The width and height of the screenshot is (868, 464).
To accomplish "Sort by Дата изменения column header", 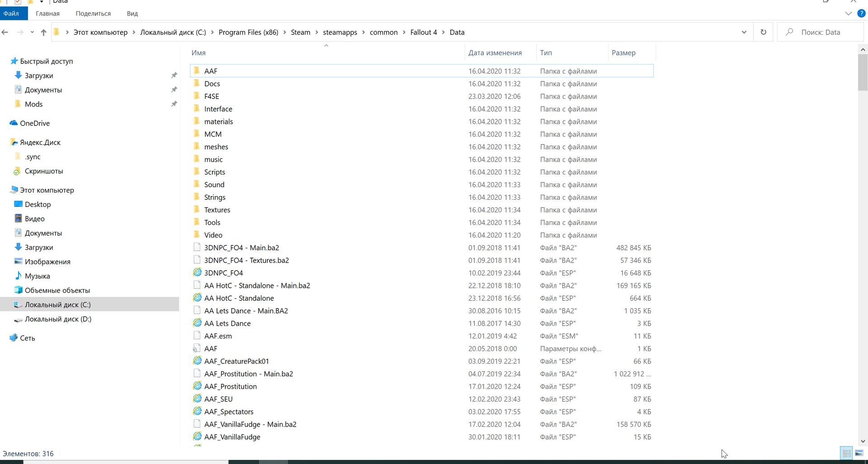I will [495, 53].
